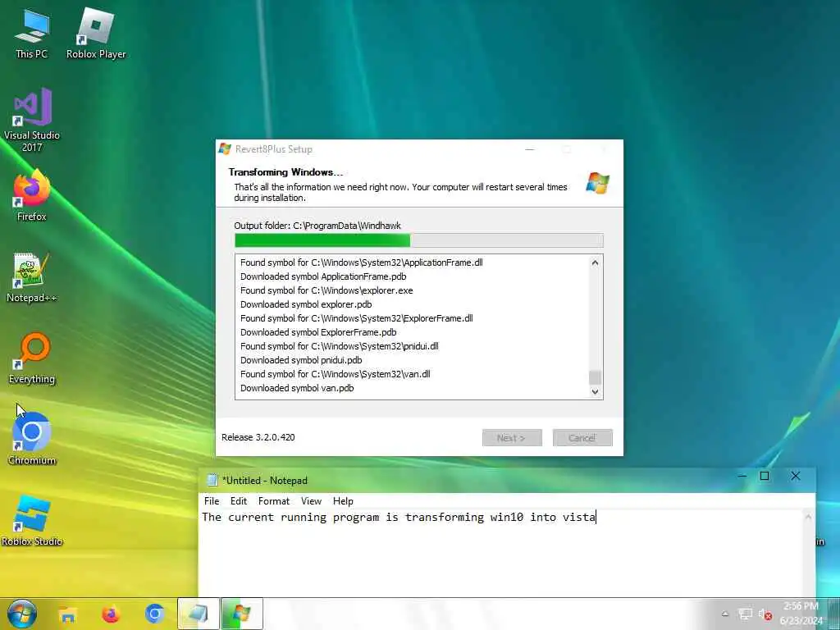Click the muted volume tray icon
The image size is (840, 630).
pyautogui.click(x=765, y=614)
